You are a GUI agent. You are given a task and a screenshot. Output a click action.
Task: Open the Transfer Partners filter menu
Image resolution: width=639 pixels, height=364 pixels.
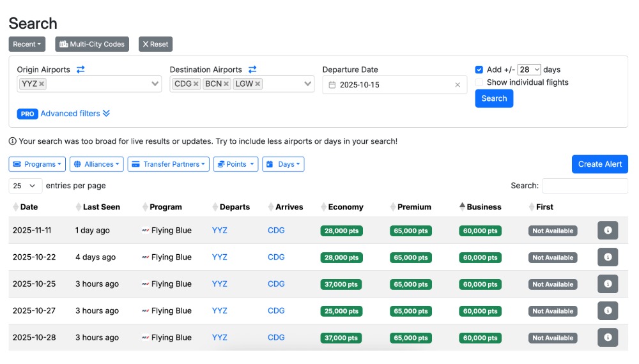coord(169,164)
